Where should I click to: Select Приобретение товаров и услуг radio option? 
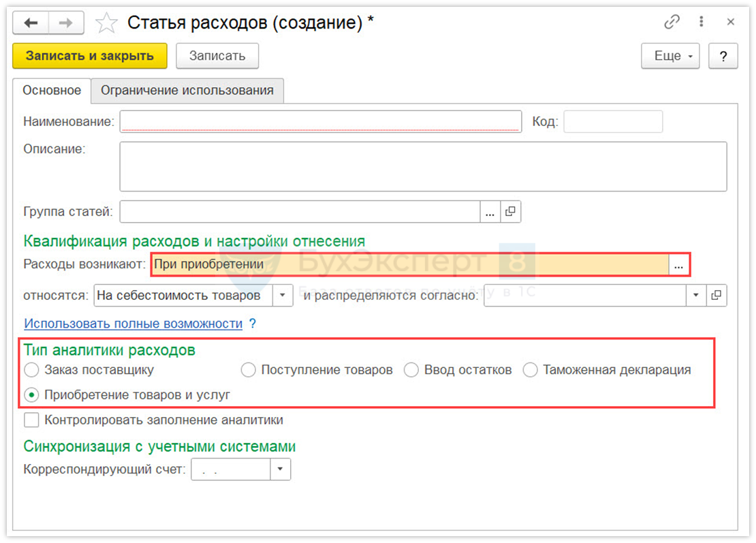[x=32, y=395]
